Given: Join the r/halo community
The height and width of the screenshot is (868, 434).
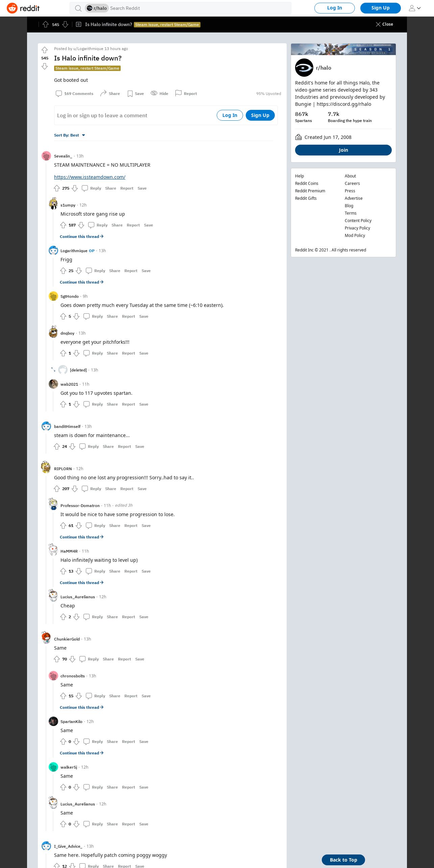Looking at the screenshot, I should 343,150.
